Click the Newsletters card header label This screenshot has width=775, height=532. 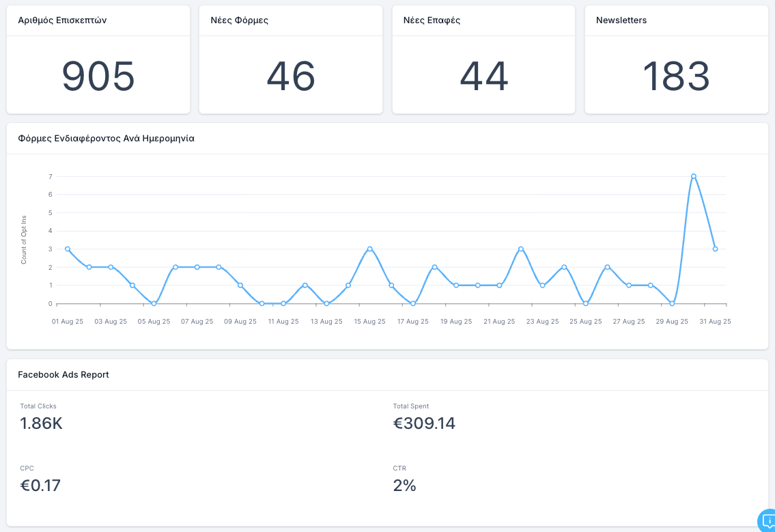(621, 20)
